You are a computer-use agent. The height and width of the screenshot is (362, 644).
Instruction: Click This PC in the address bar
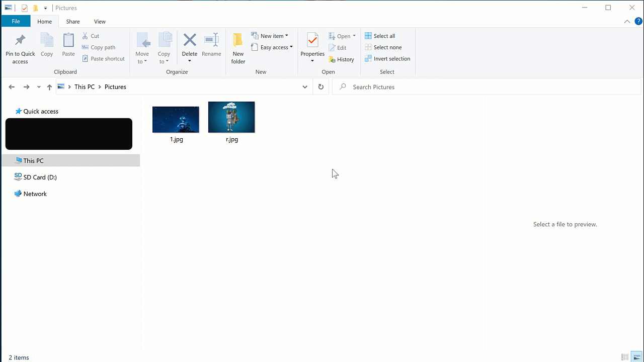85,87
